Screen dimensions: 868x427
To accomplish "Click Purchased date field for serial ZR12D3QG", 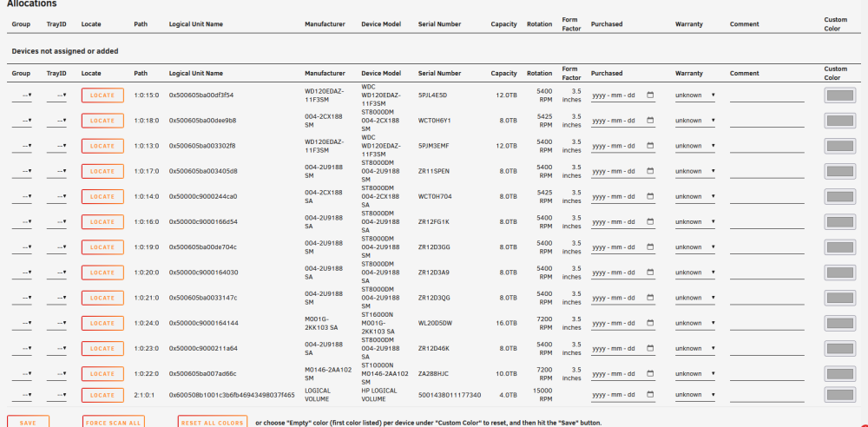I will click(x=623, y=298).
